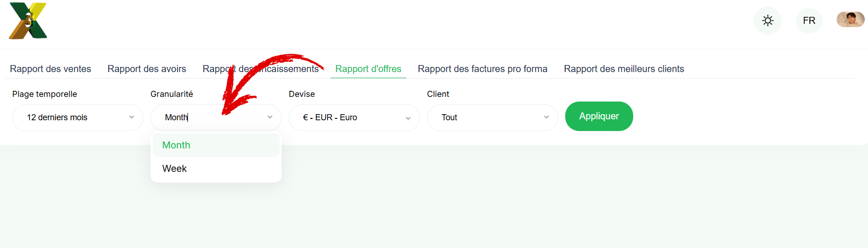868x248 pixels.
Task: Open the user avatar menu
Action: [x=850, y=20]
